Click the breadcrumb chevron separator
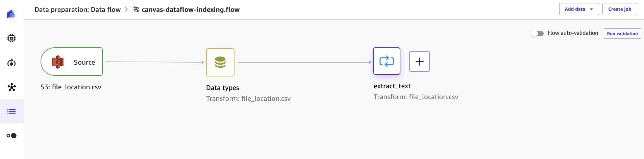Screen dimensions: 644x159 [126, 9]
